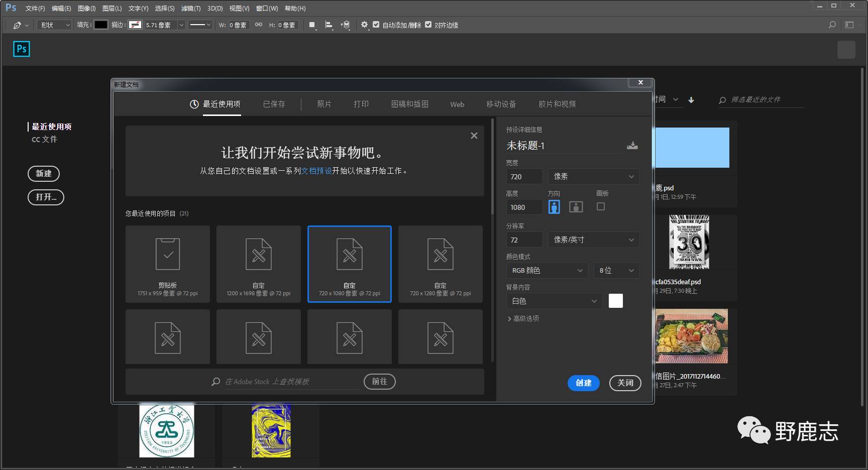Toggle the 自动添加/删除 checkbox
This screenshot has height=470, width=868.
(376, 25)
